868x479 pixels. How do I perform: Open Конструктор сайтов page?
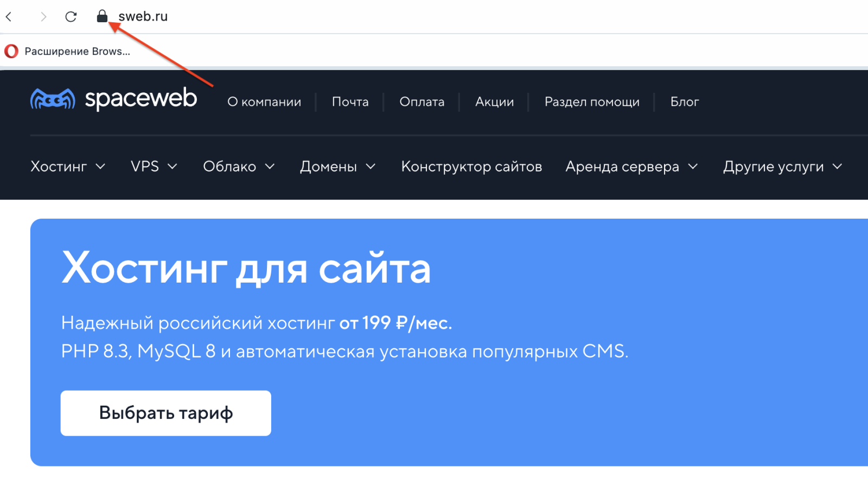click(471, 167)
